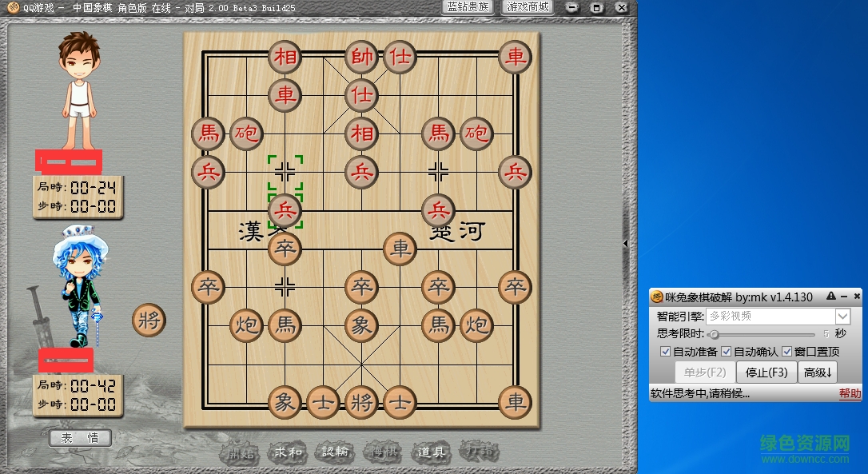Select the red 帥 general on the board
The image size is (868, 474).
pos(360,57)
